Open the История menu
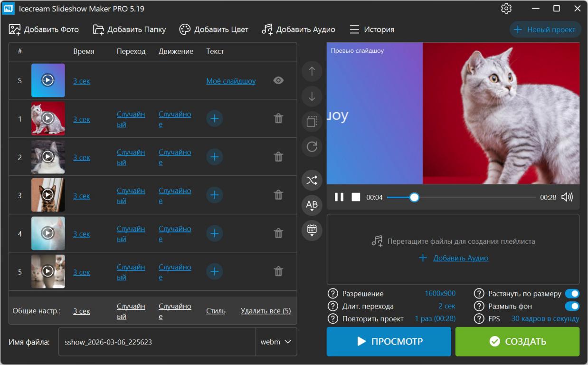 [372, 29]
